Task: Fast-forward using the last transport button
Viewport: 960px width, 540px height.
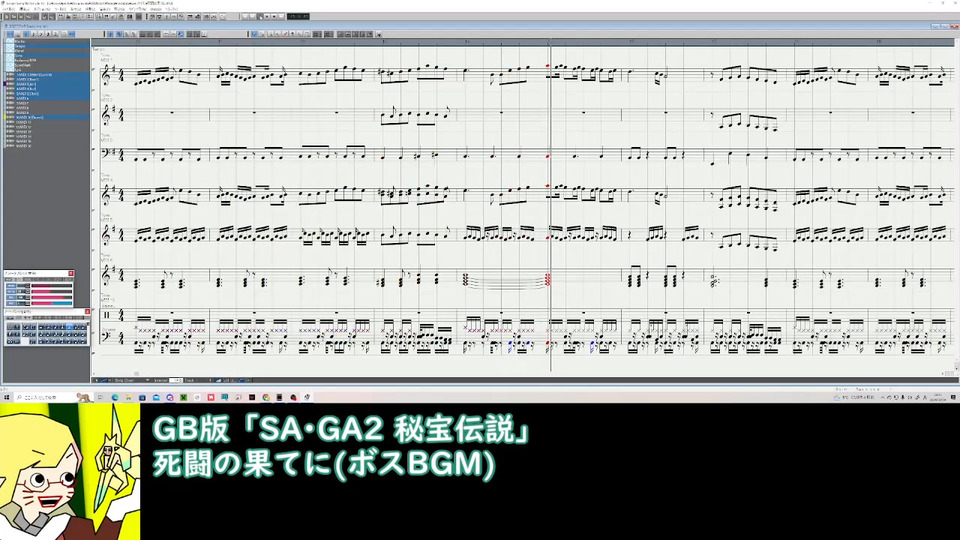Action: click(281, 17)
